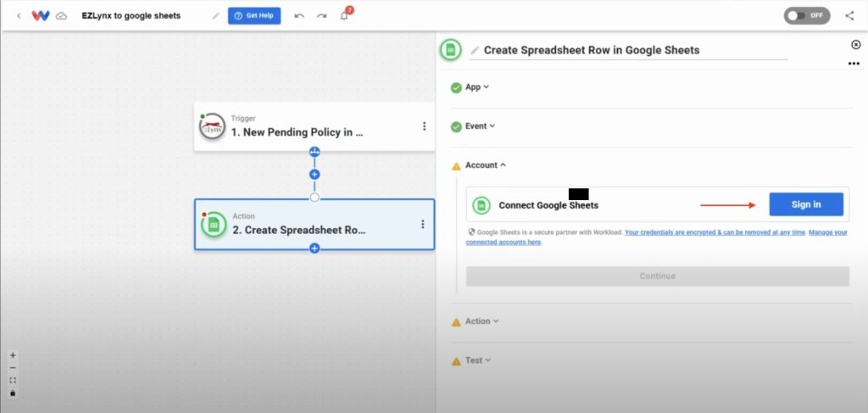Expand the Action section
The height and width of the screenshot is (413, 868).
coord(481,321)
